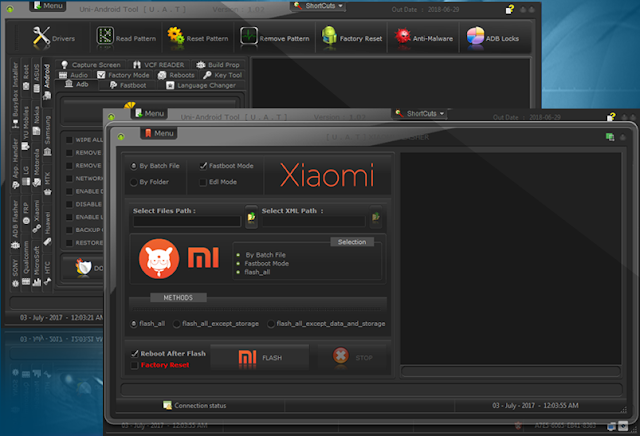Viewport: 640px width, 436px height.
Task: Select the Xiaomi vertical sidebar tab
Action: 37,216
